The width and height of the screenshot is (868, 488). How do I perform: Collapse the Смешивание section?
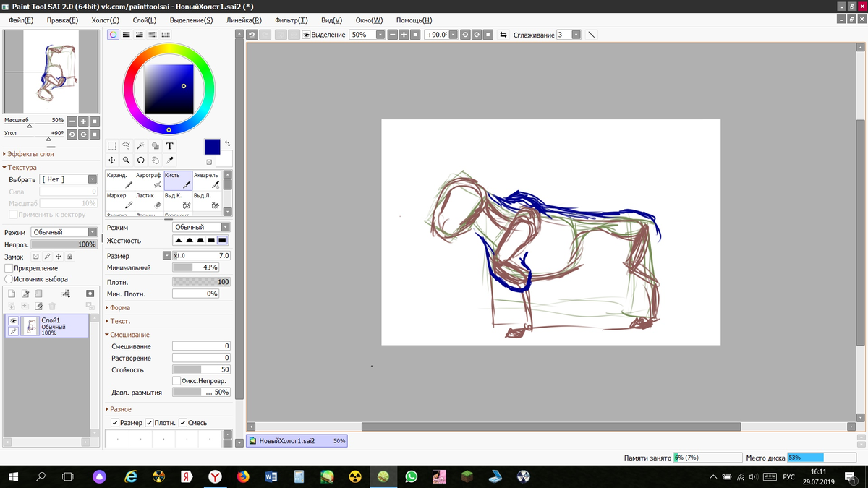pyautogui.click(x=128, y=335)
